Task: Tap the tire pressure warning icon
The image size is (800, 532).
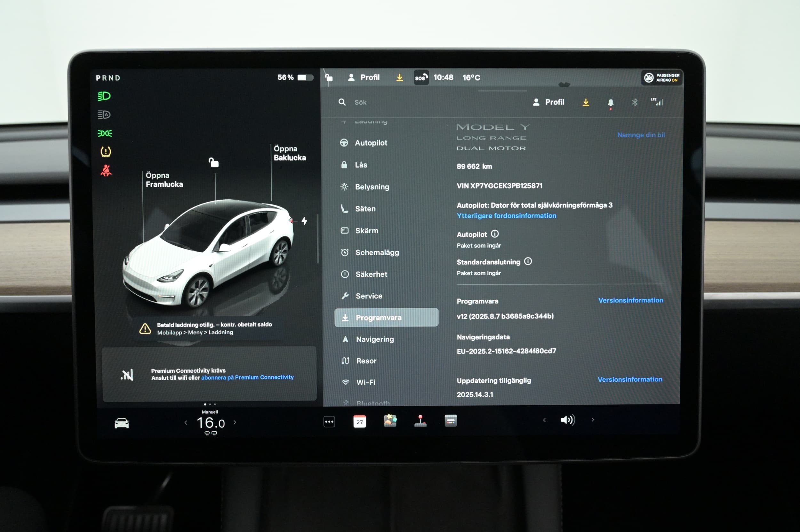Action: pos(106,151)
